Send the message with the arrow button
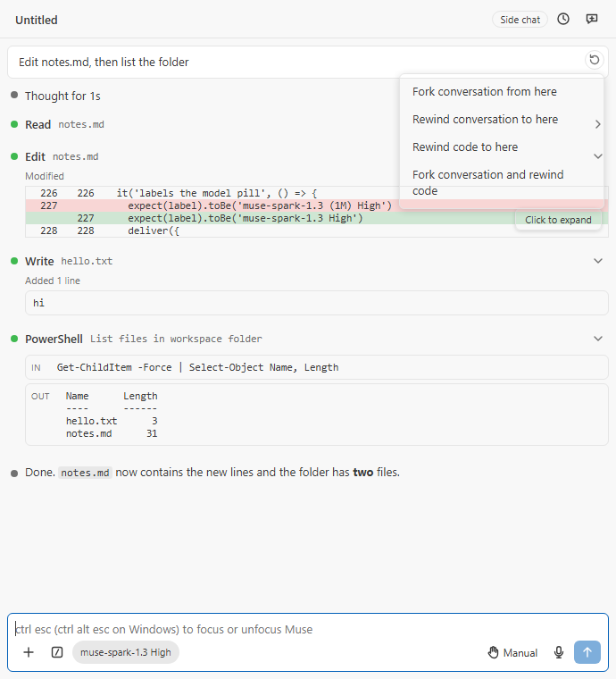 [587, 652]
